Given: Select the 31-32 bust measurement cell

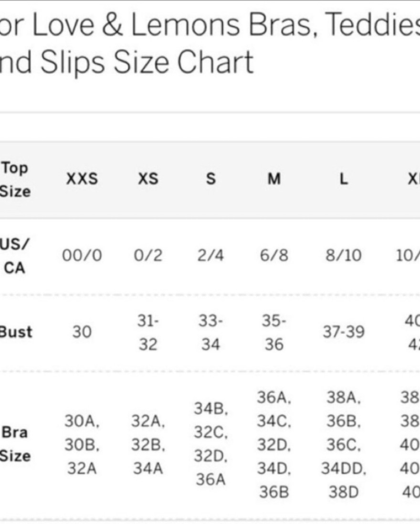Looking at the screenshot, I should [148, 332].
